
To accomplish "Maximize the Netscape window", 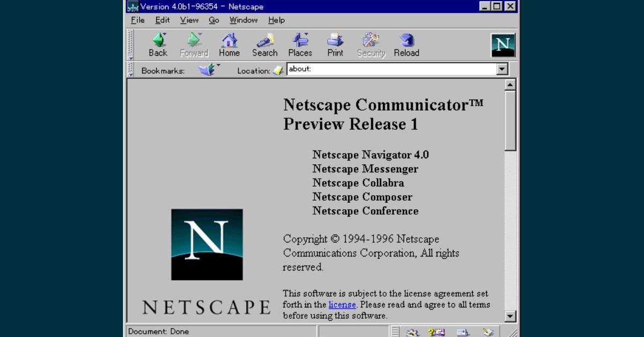I will point(496,6).
